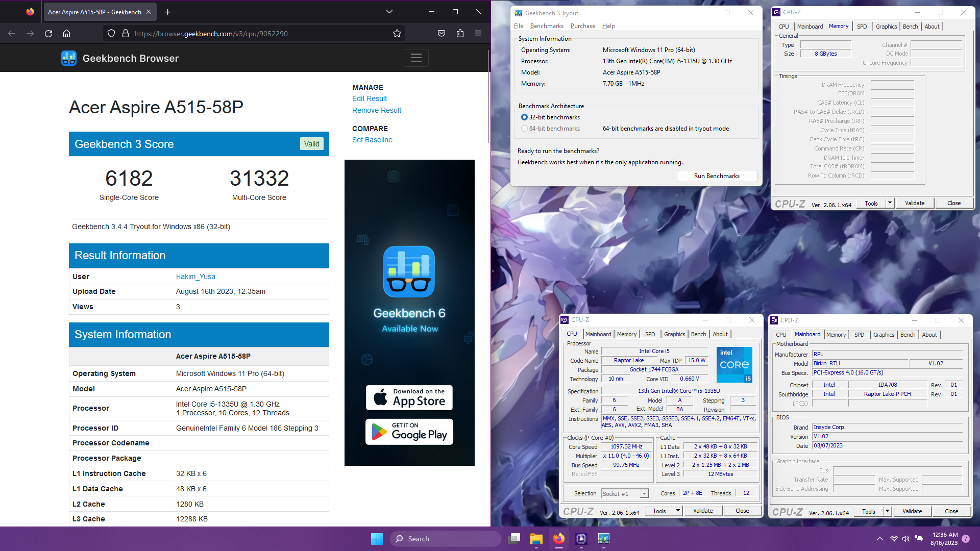Click the Intel Core i5 logo badge
Image resolution: width=980 pixels, height=551 pixels.
734,364
